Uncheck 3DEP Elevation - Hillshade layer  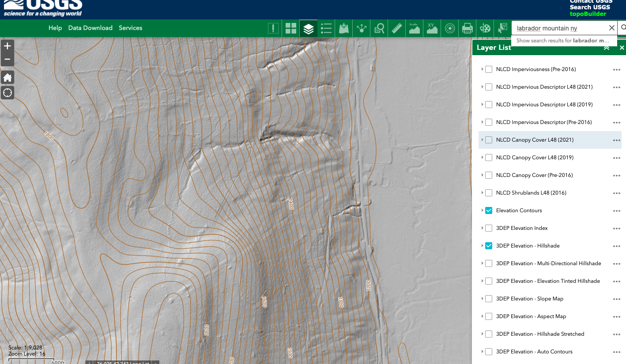click(489, 246)
